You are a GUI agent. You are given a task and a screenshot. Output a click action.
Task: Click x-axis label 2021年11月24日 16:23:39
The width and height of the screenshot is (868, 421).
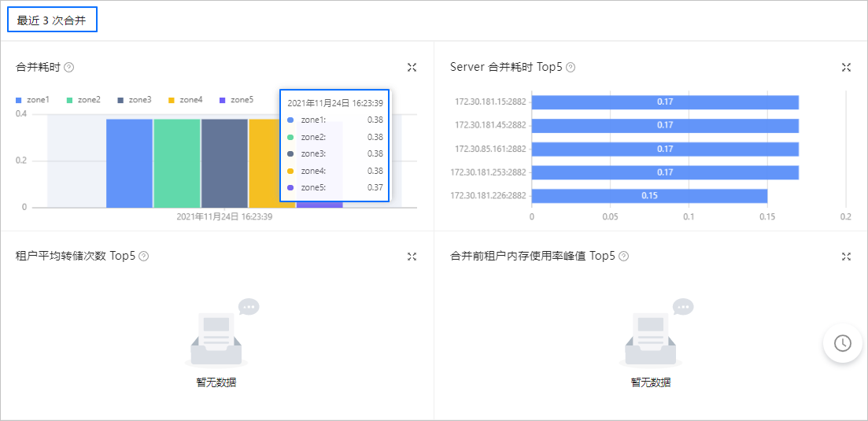coord(225,217)
